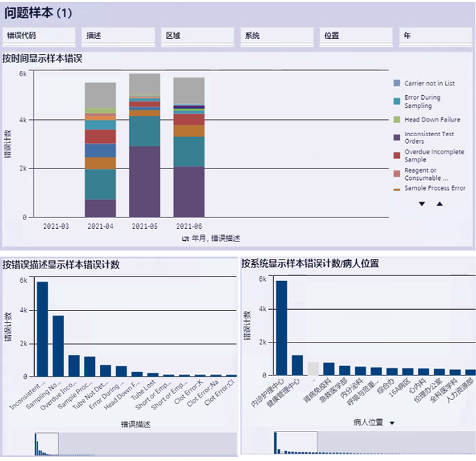Open the 错误代码 filter pane
This screenshot has width=476, height=461.
[x=38, y=35]
